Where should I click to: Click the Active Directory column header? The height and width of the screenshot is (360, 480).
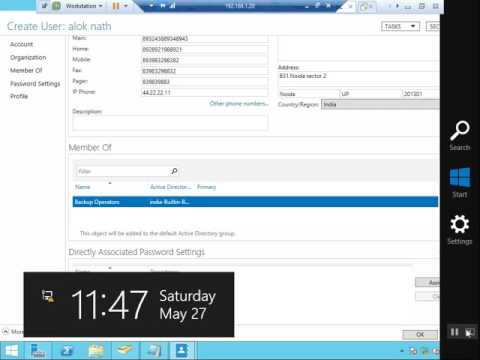pyautogui.click(x=170, y=187)
